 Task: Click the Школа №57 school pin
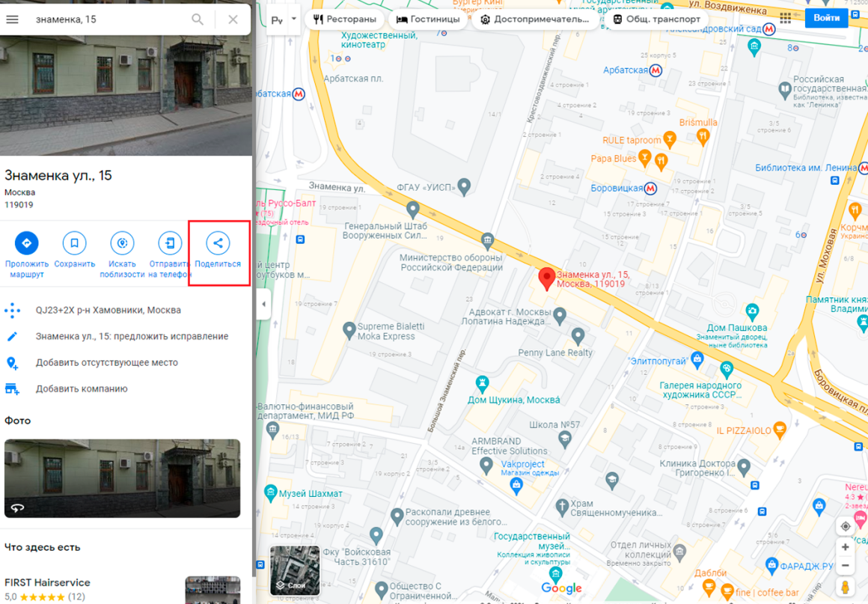click(565, 439)
